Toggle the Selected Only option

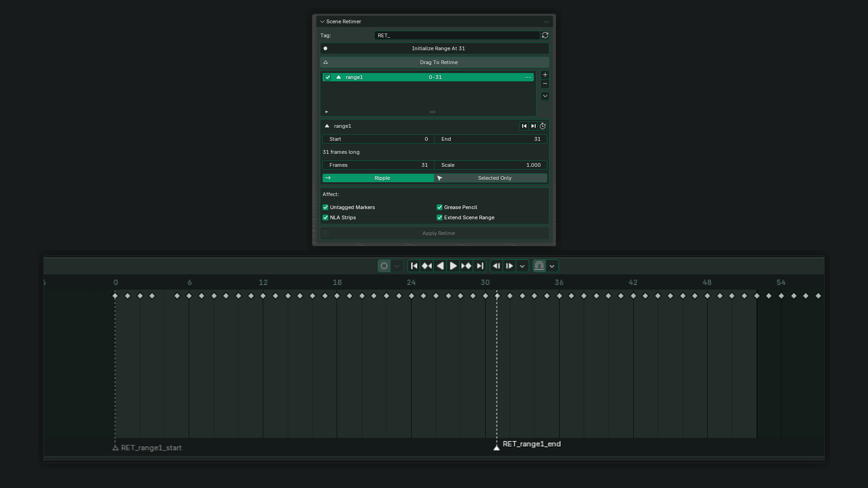[491, 178]
